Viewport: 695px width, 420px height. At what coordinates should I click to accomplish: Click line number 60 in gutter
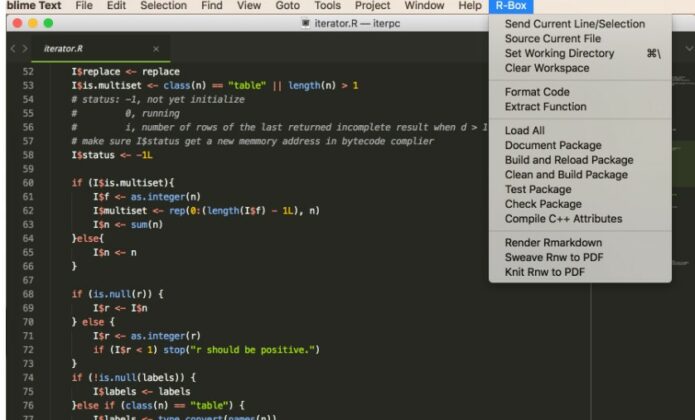tap(28, 183)
